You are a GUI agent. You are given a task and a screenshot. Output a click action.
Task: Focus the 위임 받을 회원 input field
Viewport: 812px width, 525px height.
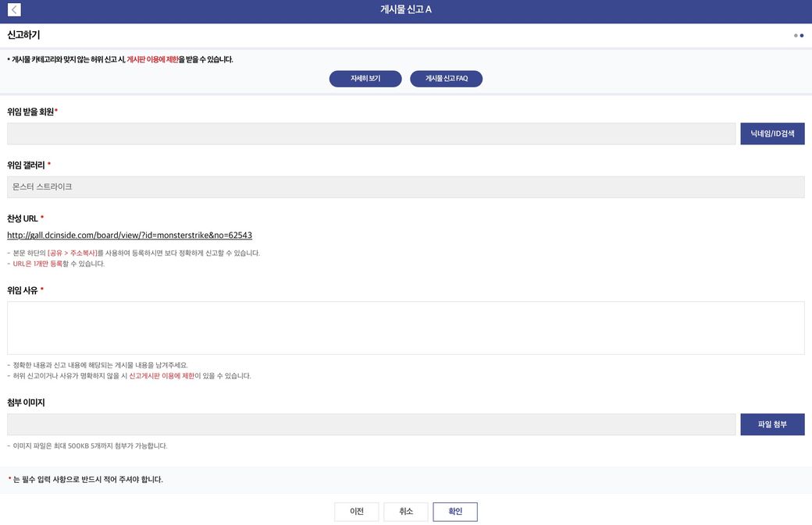pyautogui.click(x=372, y=133)
